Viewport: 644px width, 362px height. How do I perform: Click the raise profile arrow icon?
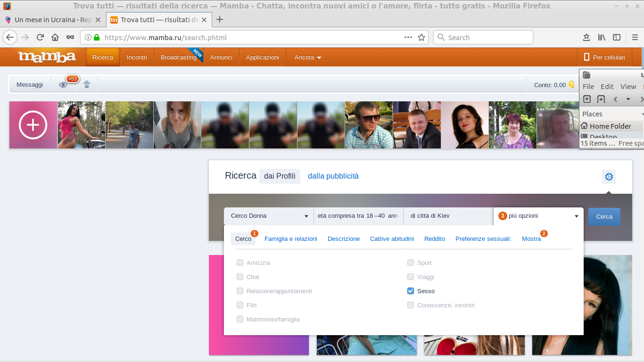(x=87, y=85)
